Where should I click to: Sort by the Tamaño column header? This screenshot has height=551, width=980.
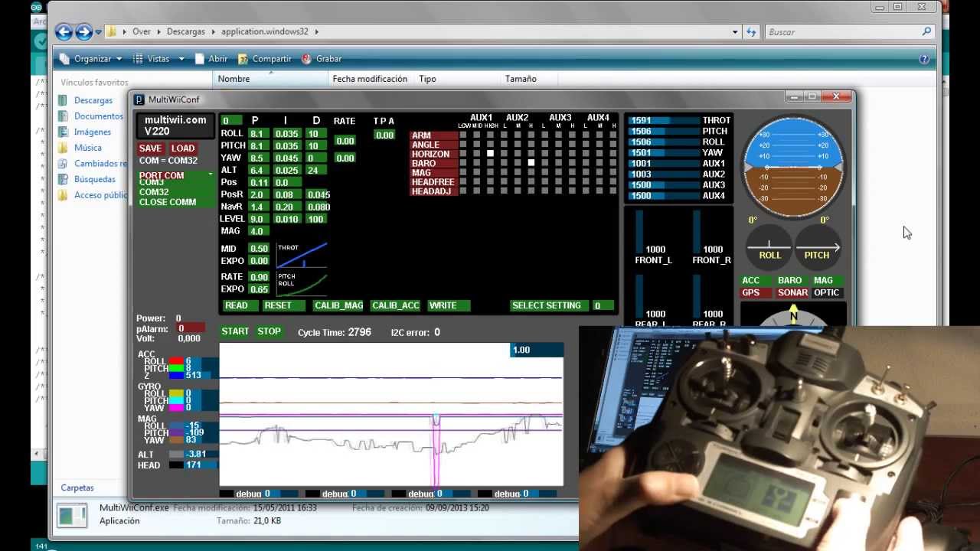[x=528, y=79]
